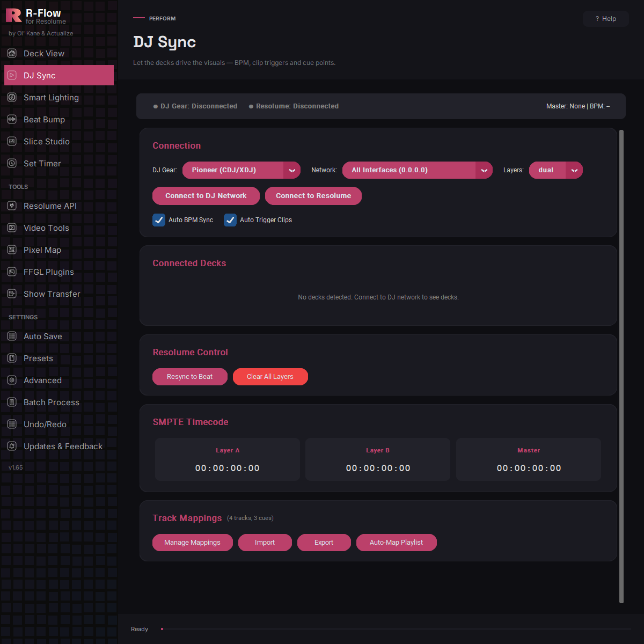Open the Help button

[x=606, y=19]
